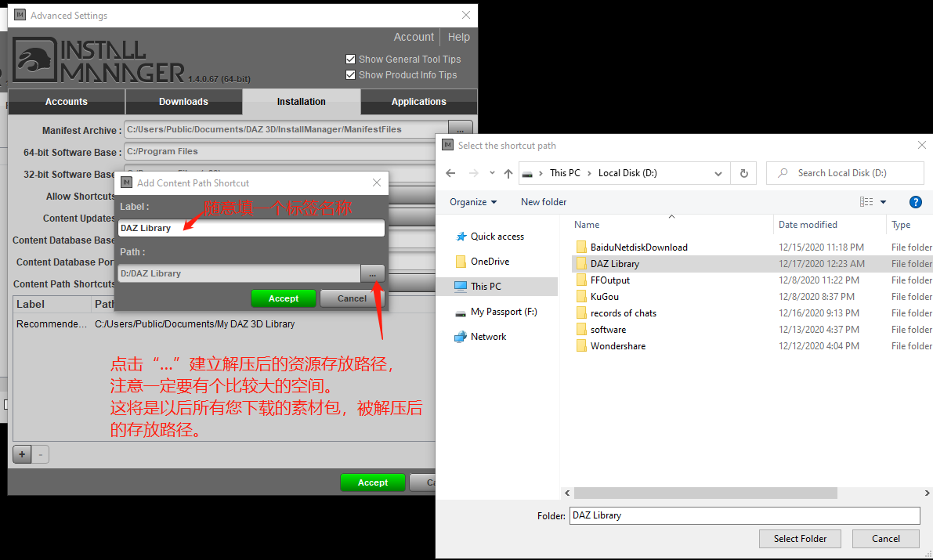Add a content path with the plus button
933x560 pixels.
click(22, 455)
